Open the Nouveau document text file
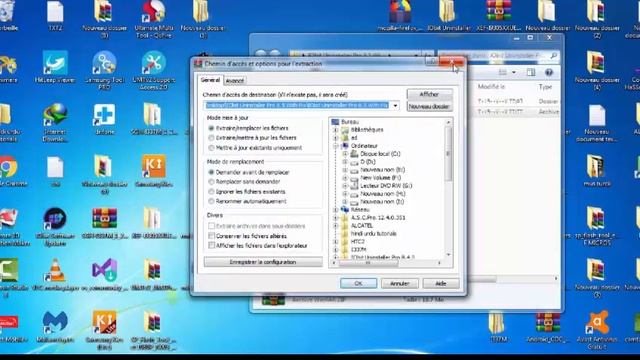Viewport: 640px width, 360px height. 597,115
